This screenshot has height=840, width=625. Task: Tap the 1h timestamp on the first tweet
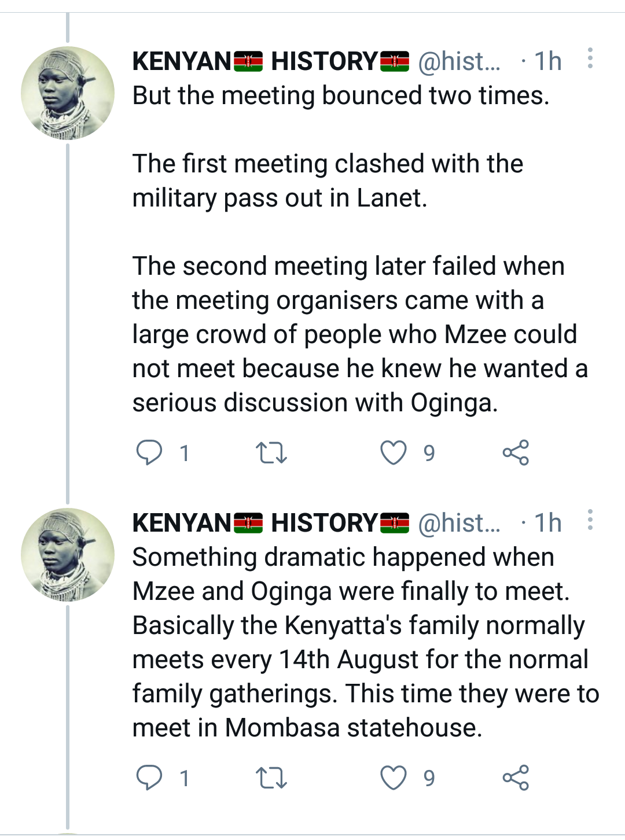point(547,61)
